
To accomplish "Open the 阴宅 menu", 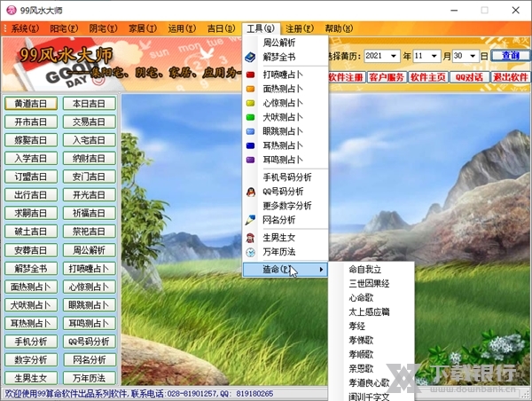I will (x=103, y=28).
